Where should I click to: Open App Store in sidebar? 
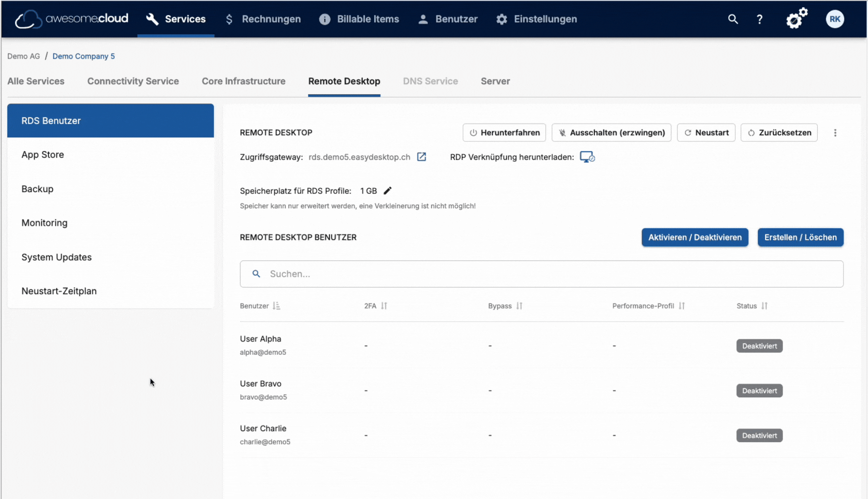tap(110, 155)
